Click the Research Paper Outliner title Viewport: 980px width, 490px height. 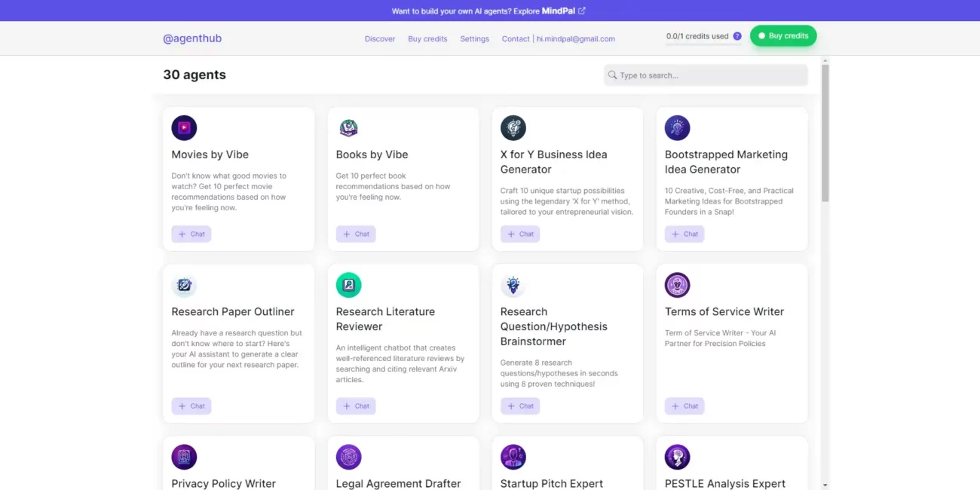click(233, 311)
